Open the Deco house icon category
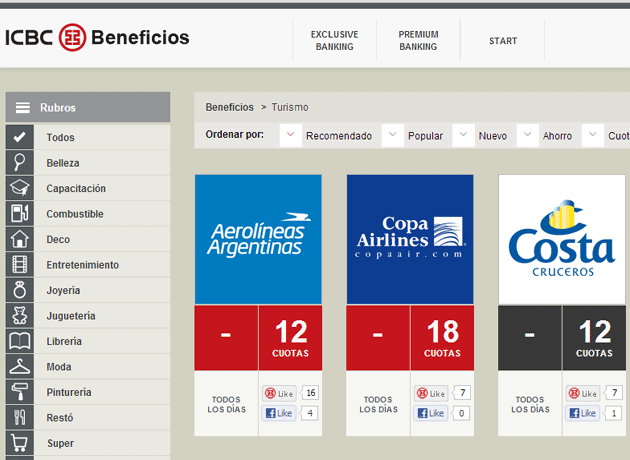The image size is (630, 460). [x=19, y=240]
